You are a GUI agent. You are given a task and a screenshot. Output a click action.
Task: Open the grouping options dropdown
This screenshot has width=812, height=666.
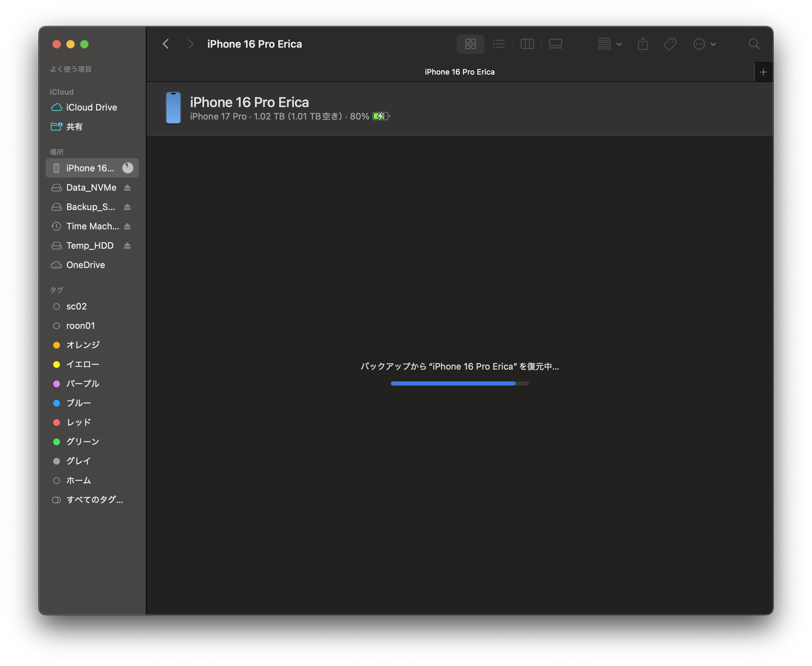pos(610,44)
